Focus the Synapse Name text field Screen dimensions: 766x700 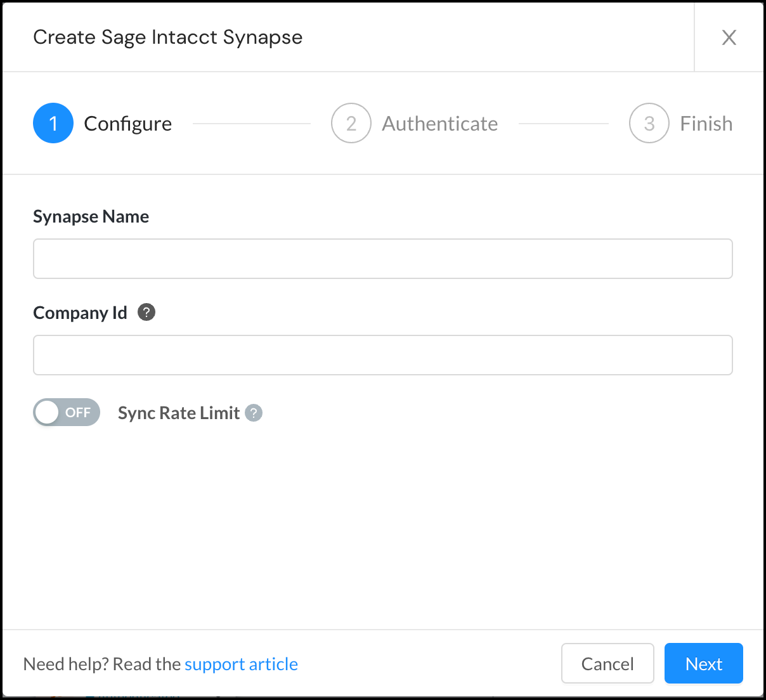coord(383,259)
